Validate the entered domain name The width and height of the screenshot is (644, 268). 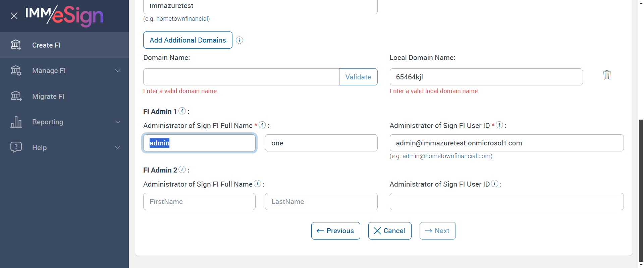(x=358, y=77)
